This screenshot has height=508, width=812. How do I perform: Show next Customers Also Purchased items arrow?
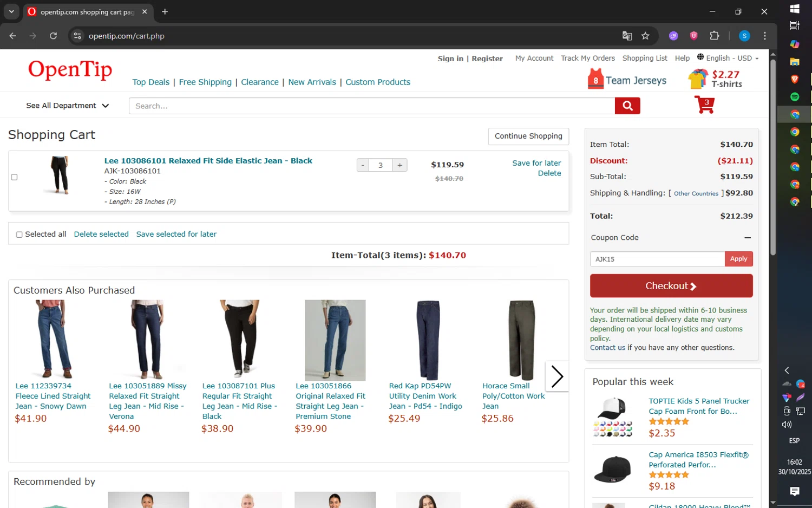(x=557, y=376)
